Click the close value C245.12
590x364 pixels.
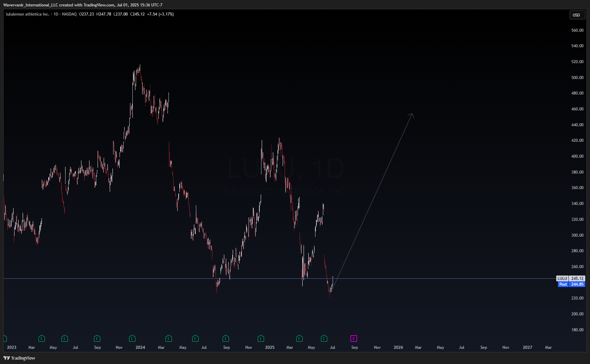137,14
